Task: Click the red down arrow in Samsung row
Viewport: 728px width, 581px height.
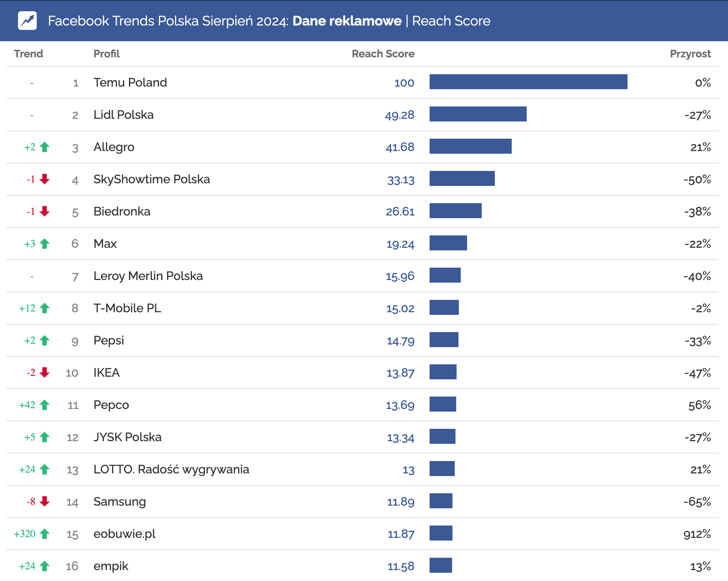Action: point(45,502)
